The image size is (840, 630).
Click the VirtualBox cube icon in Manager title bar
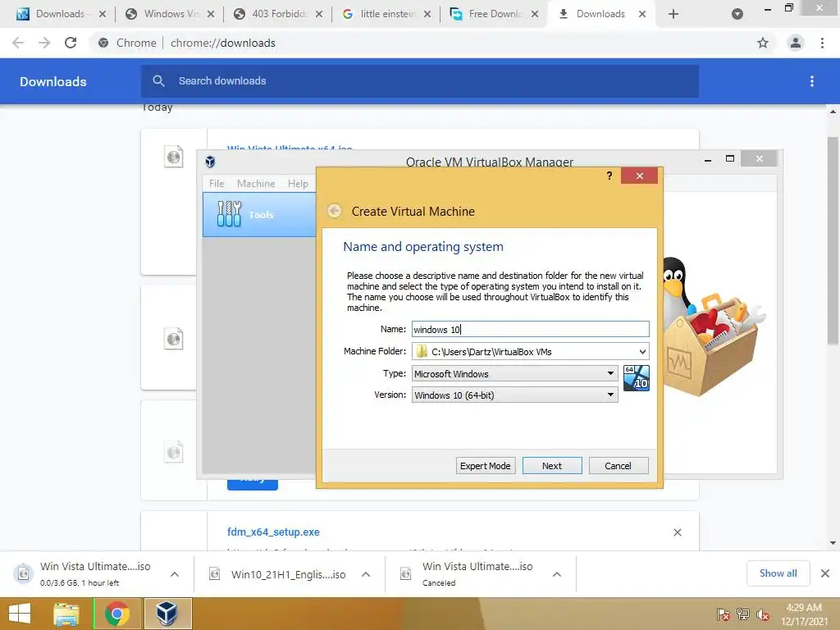pyautogui.click(x=210, y=162)
